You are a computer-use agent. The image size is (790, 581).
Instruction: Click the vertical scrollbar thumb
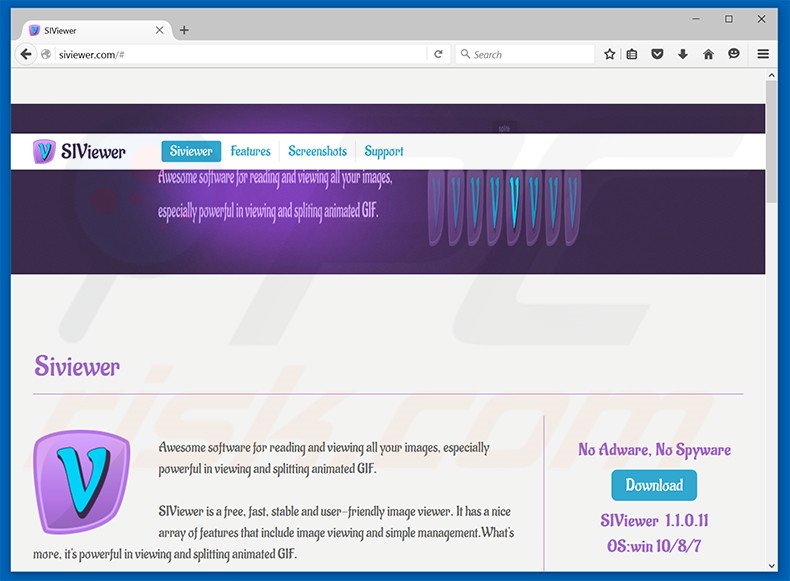tap(771, 142)
